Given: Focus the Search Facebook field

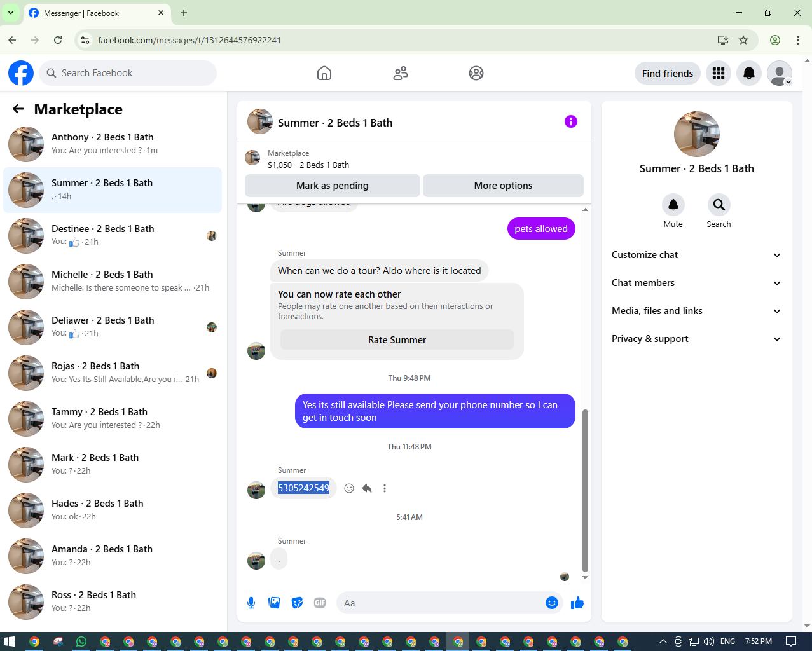Looking at the screenshot, I should [128, 73].
